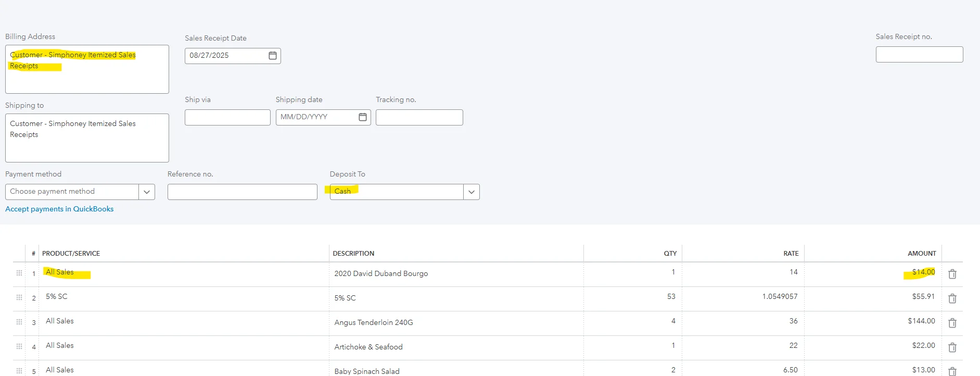980x376 pixels.
Task: Edit the 5% SC description cell
Action: point(456,298)
